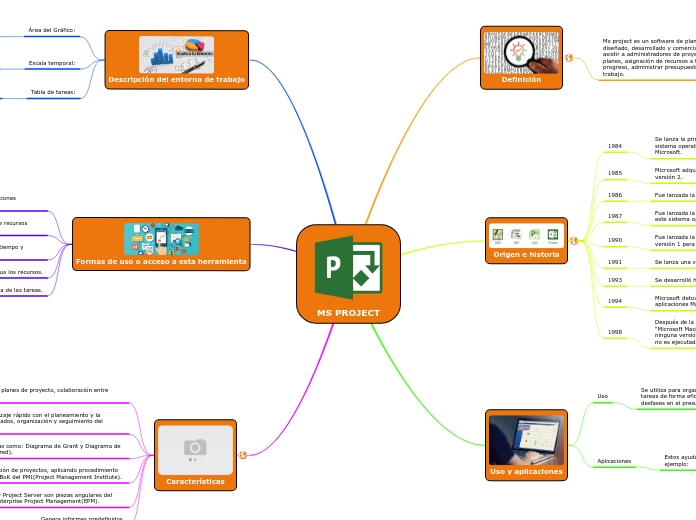Select the 'Aplicaciones' sub-branch
Viewport: 696px width, 520px height.
614,461
